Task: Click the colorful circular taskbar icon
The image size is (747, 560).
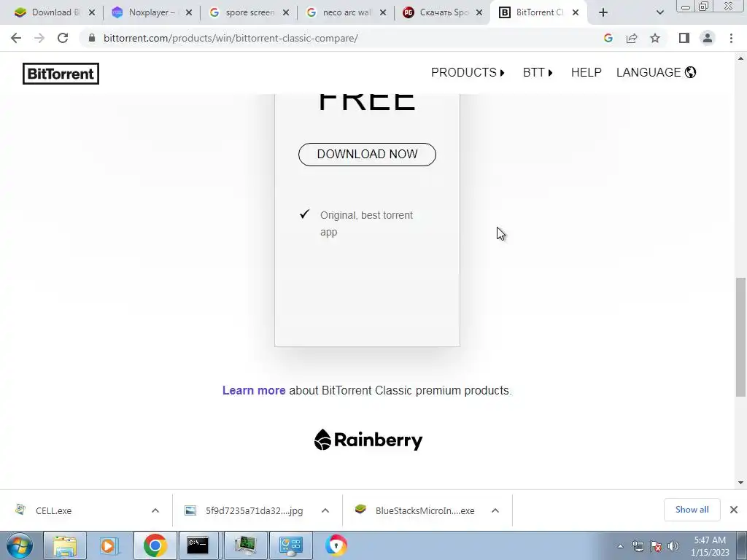Action: (336, 545)
